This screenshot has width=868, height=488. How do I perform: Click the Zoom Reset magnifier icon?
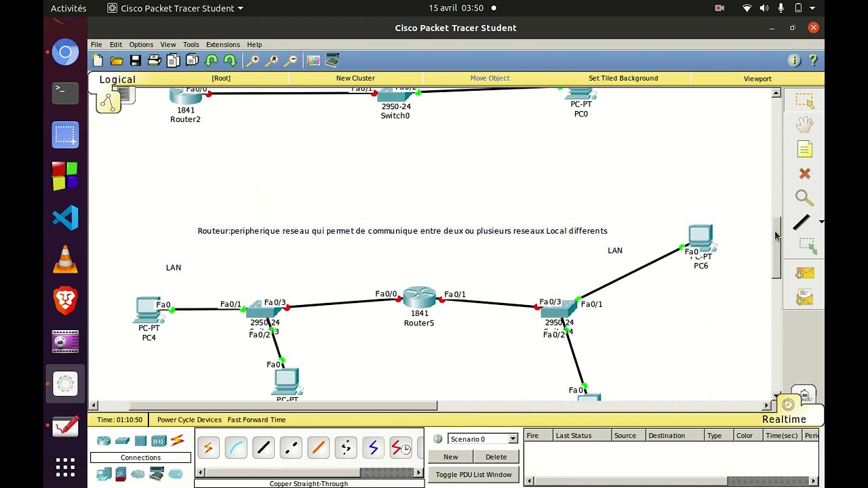[272, 60]
